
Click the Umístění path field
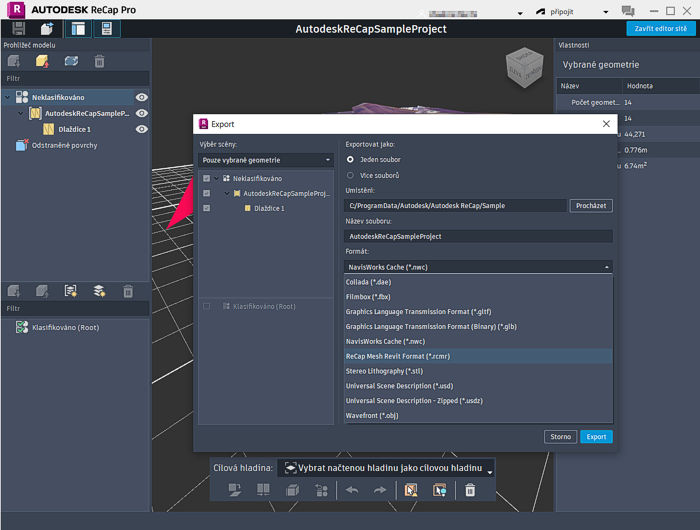(x=455, y=206)
